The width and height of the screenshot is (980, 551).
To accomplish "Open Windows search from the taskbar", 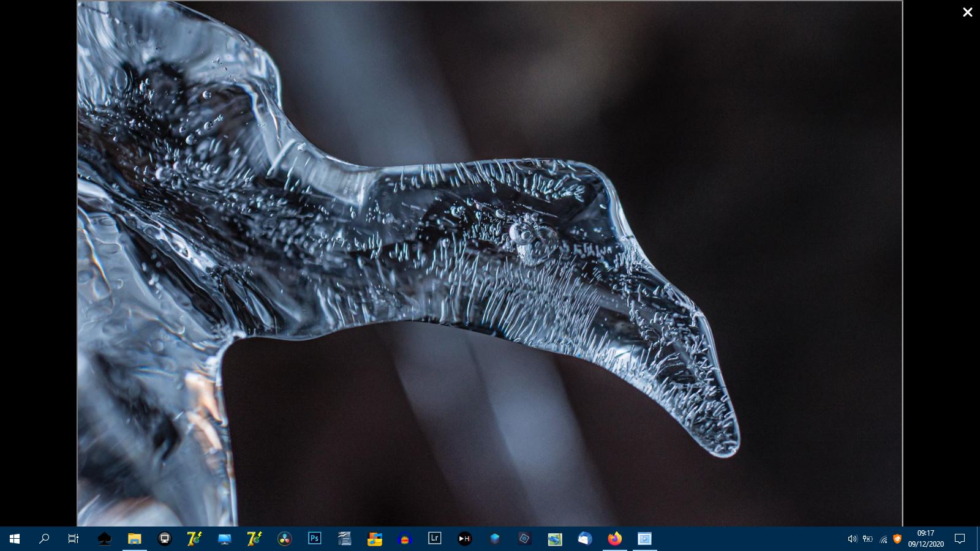I will coord(44,539).
